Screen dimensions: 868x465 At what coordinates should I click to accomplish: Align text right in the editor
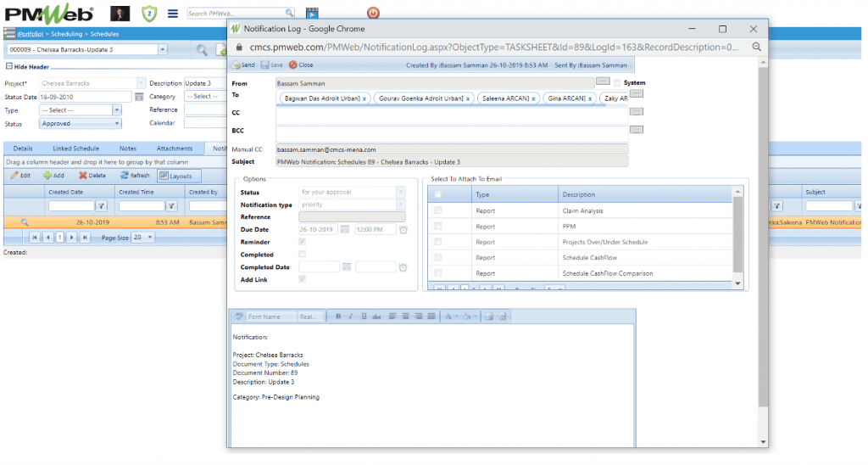coord(418,317)
